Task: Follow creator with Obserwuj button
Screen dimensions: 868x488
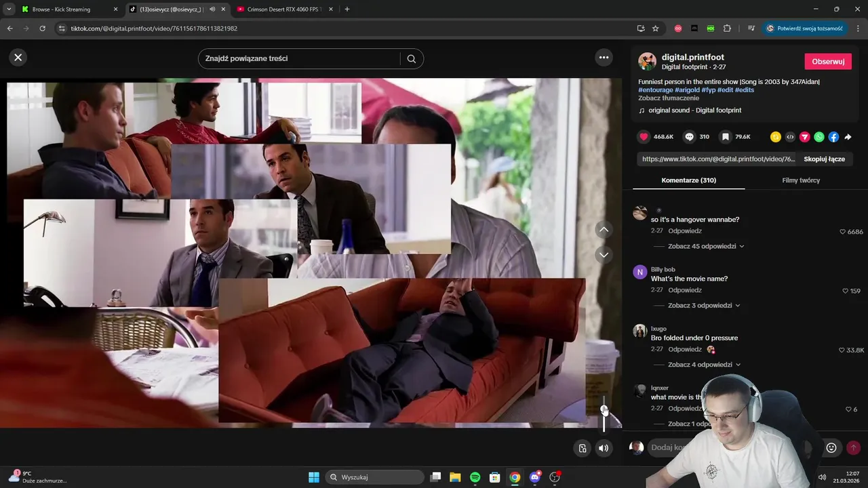Action: click(828, 61)
